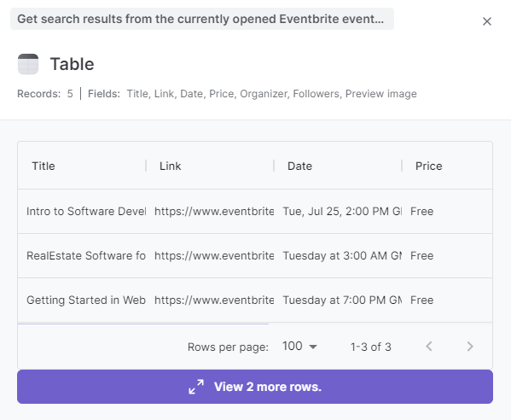Screen dimensions: 511x420
Task: Click the dropdown arrow next to 100
Action: pyautogui.click(x=313, y=347)
